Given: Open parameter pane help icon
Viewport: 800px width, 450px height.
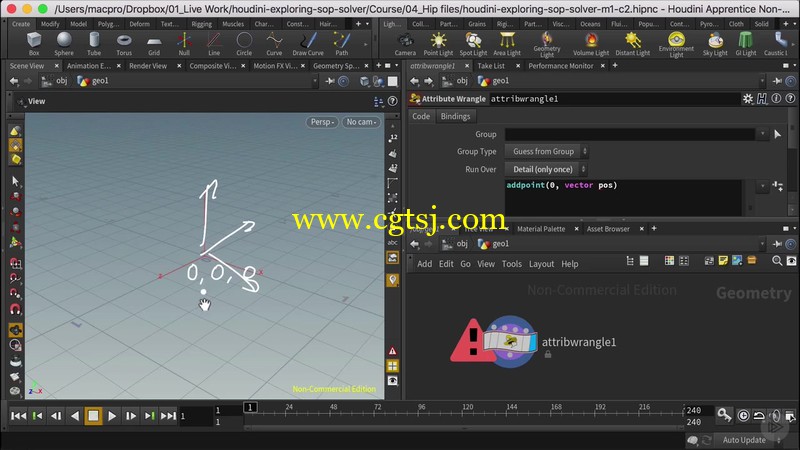Looking at the screenshot, I should pos(790,99).
